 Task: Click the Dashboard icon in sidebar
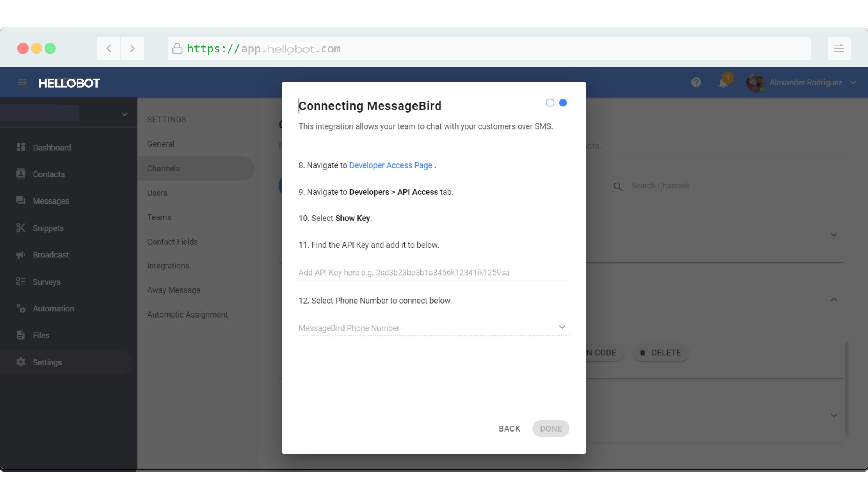tap(21, 147)
